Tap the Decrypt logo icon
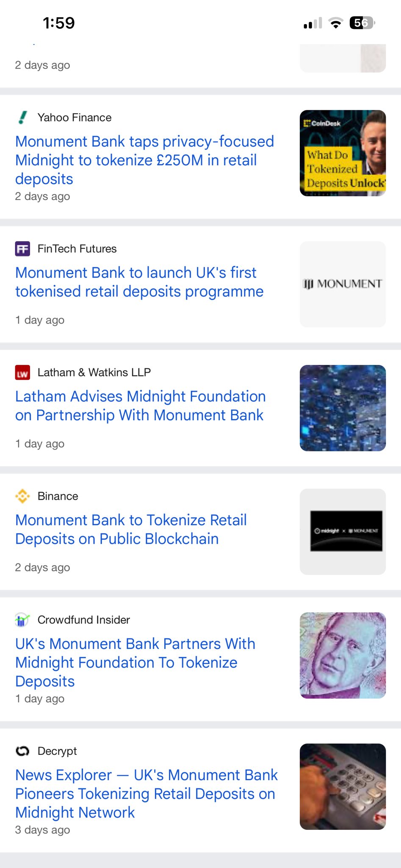This screenshot has height=868, width=401. click(x=23, y=751)
